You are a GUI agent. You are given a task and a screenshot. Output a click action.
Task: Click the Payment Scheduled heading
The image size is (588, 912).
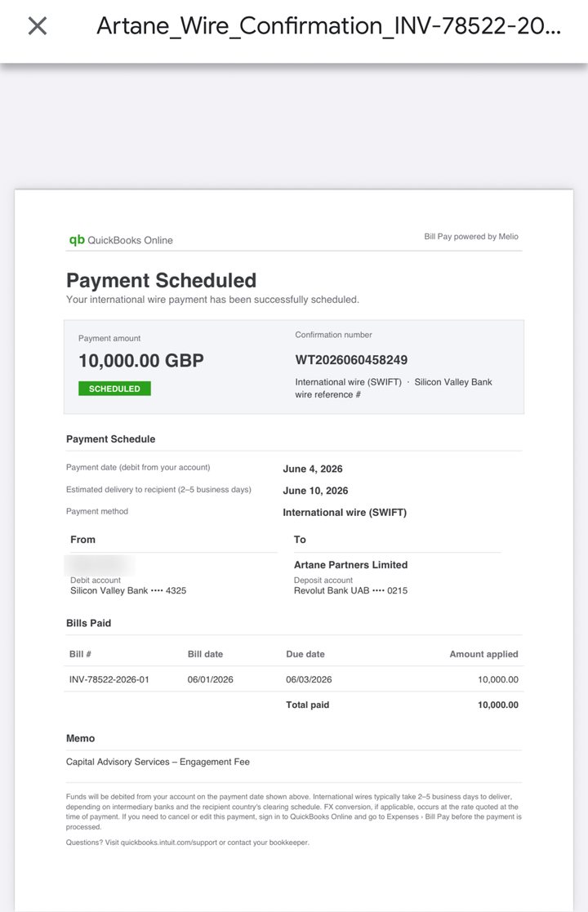161,280
